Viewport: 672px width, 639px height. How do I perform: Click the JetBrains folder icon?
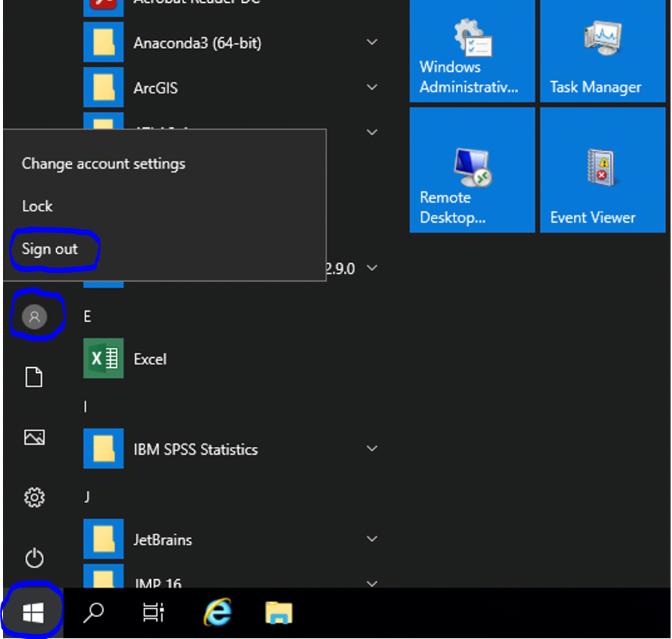pyautogui.click(x=103, y=539)
